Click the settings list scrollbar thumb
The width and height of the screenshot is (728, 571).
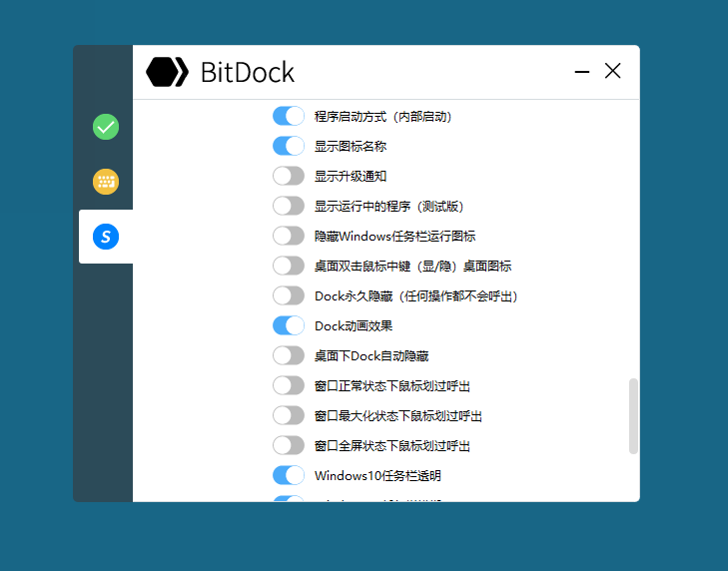(x=633, y=416)
